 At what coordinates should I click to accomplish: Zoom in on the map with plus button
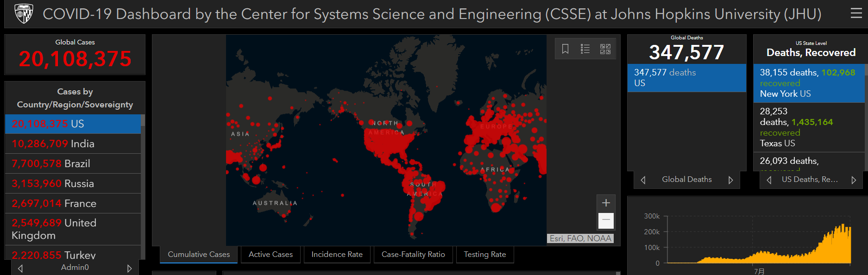pyautogui.click(x=606, y=203)
